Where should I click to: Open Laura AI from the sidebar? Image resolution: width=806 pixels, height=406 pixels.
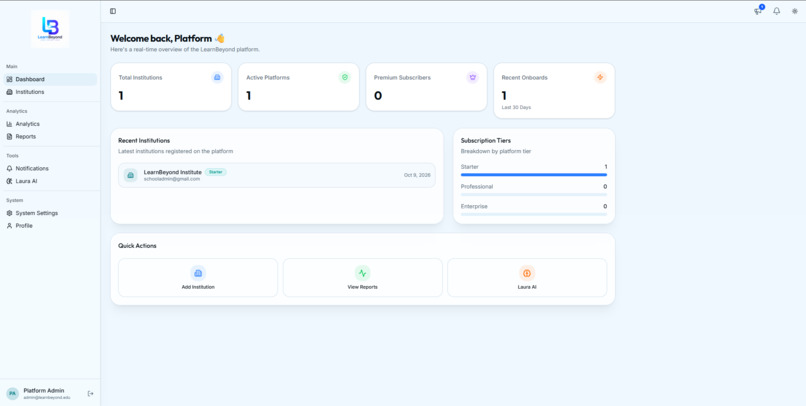click(50, 181)
